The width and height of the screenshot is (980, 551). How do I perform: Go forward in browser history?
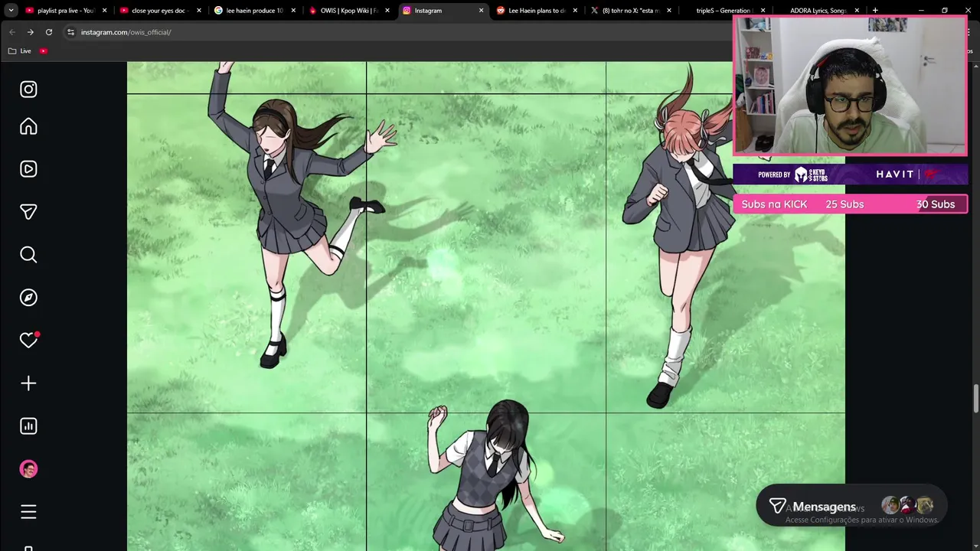[x=30, y=32]
